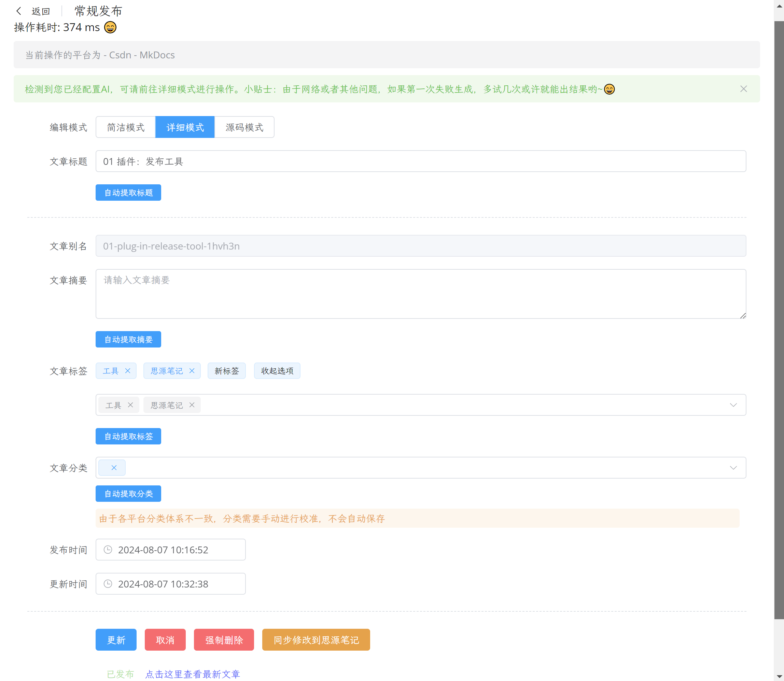
Task: Switch to 简洁模式 editing mode
Action: point(125,127)
